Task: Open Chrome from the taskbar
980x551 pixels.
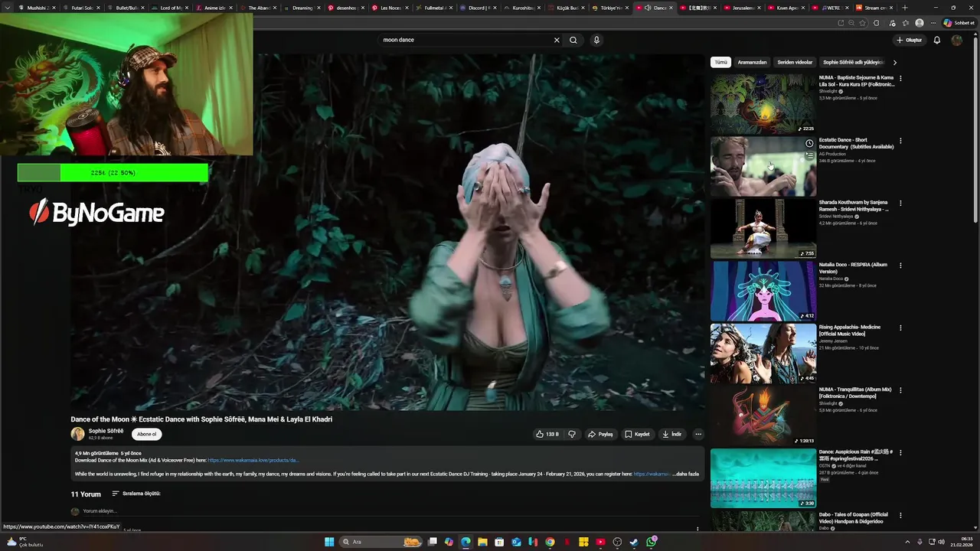Action: [550, 542]
